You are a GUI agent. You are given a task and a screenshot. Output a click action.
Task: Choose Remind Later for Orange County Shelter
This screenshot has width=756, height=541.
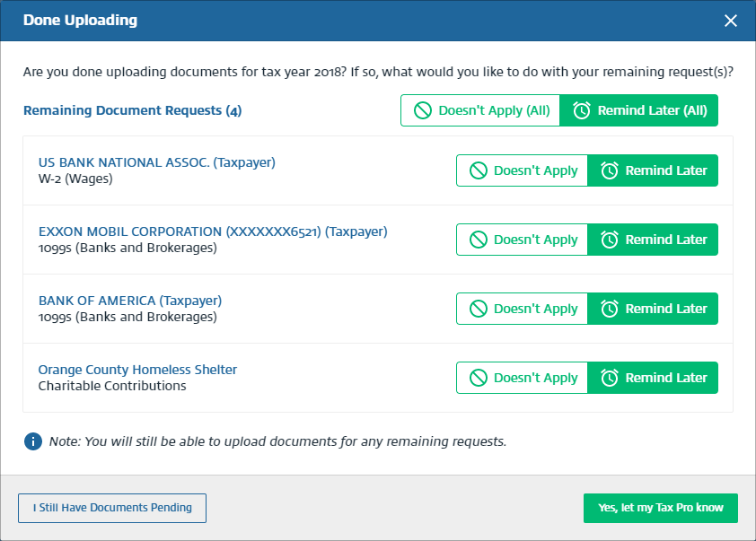coord(653,378)
